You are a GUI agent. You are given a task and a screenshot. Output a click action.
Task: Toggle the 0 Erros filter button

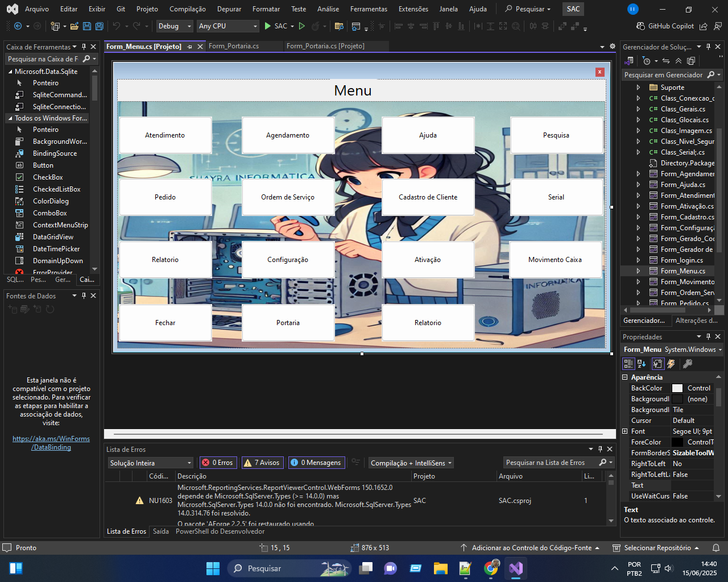(218, 463)
